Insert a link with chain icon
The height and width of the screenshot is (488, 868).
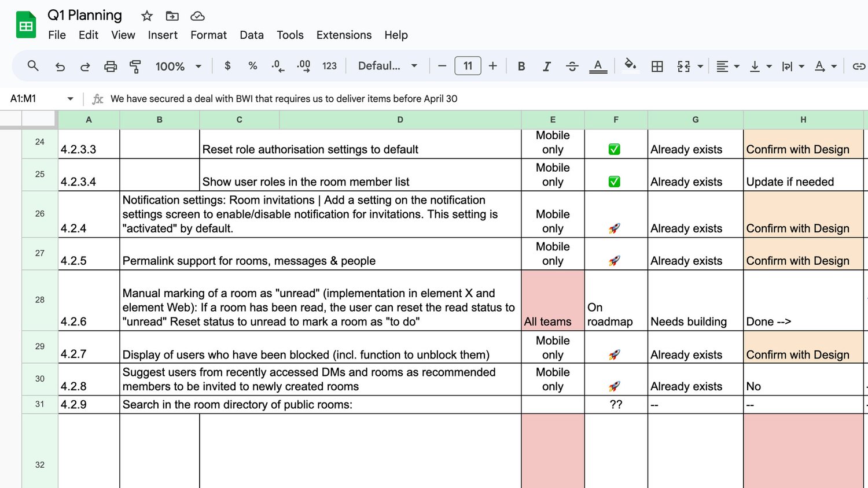coord(859,66)
